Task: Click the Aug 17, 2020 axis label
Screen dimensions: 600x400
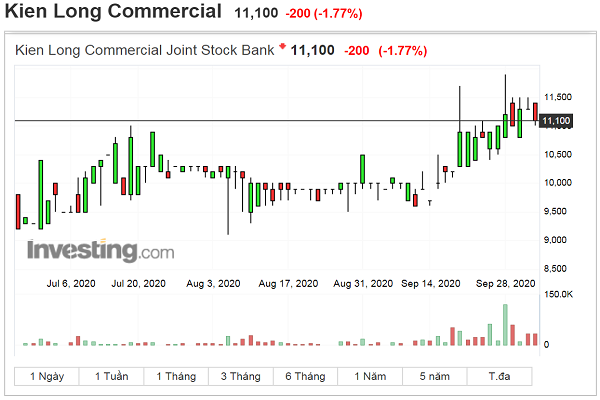Action: 288,284
